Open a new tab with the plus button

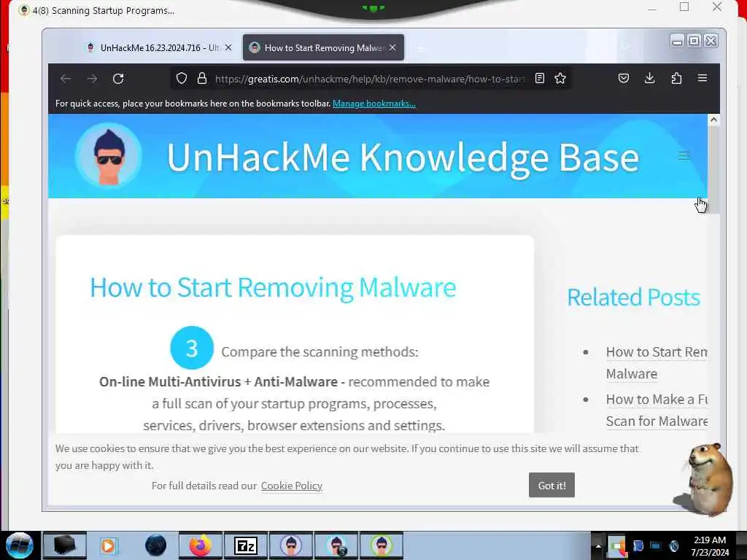[420, 48]
